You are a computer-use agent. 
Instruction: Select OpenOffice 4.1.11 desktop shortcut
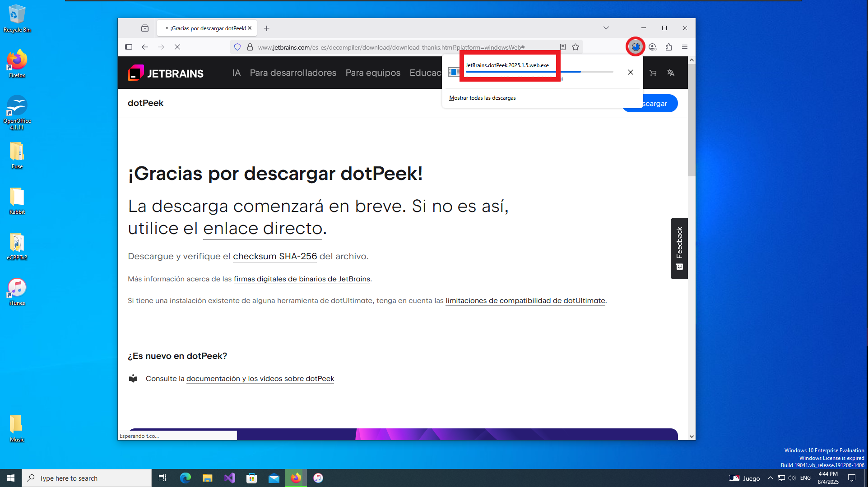pos(17,112)
